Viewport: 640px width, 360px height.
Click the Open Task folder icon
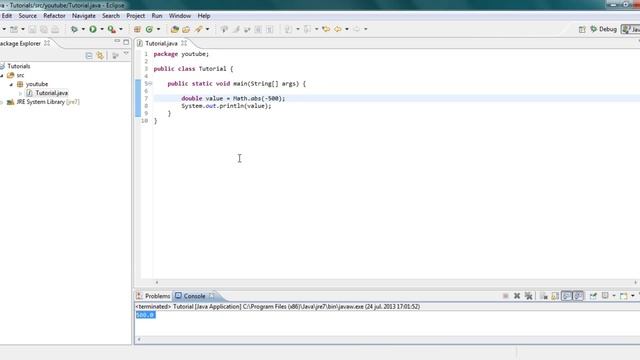click(186, 29)
